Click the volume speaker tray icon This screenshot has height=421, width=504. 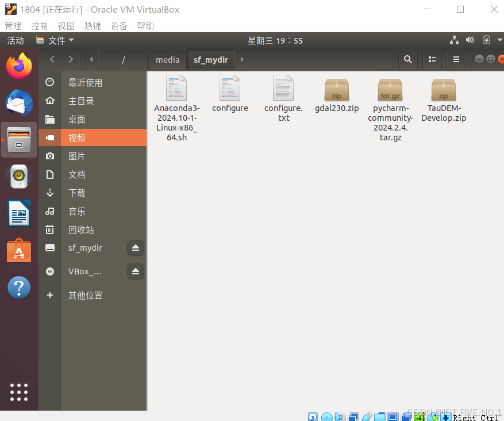click(470, 40)
